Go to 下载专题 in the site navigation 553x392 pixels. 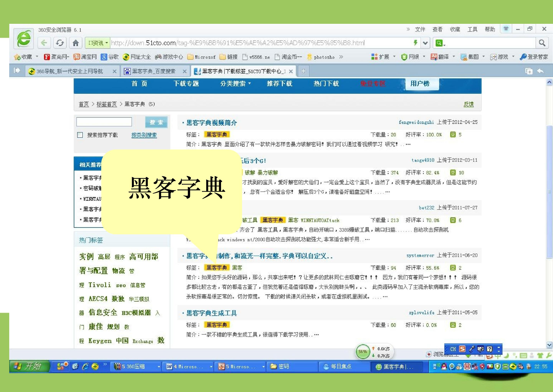pyautogui.click(x=186, y=84)
